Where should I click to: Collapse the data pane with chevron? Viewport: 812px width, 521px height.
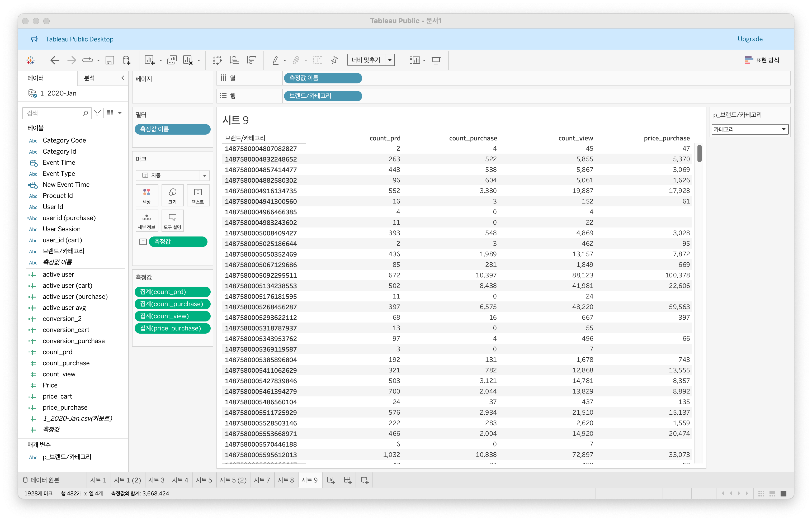[x=123, y=78]
